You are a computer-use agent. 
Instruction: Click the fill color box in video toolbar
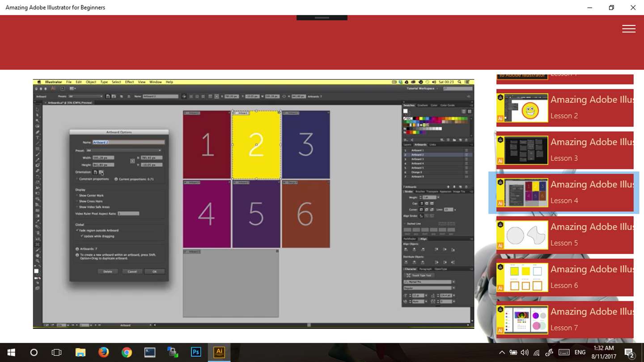[37, 271]
